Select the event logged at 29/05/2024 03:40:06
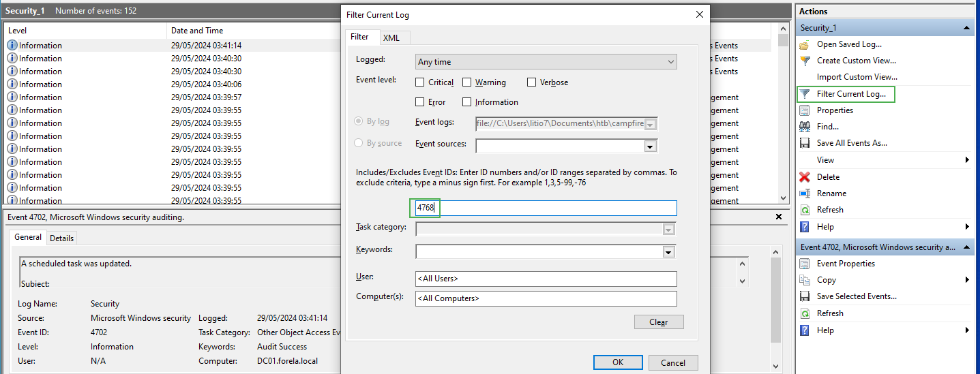Screen dimensions: 980x374 click(206, 84)
